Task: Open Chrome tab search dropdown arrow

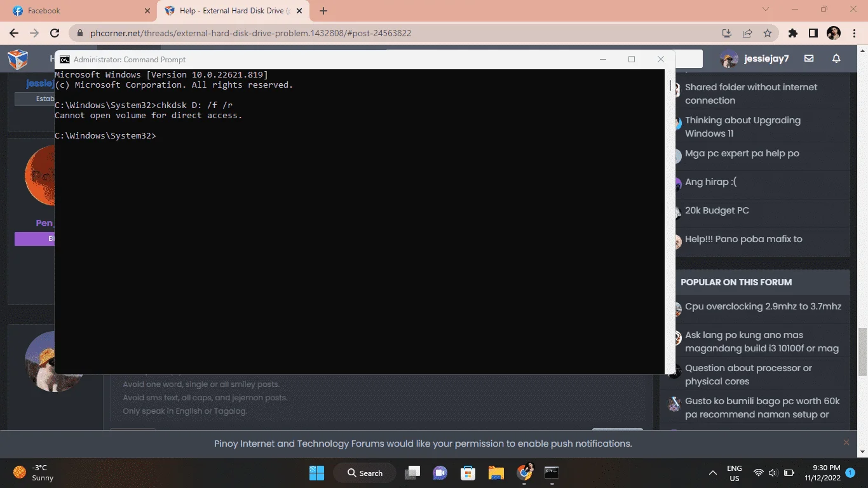Action: click(765, 10)
